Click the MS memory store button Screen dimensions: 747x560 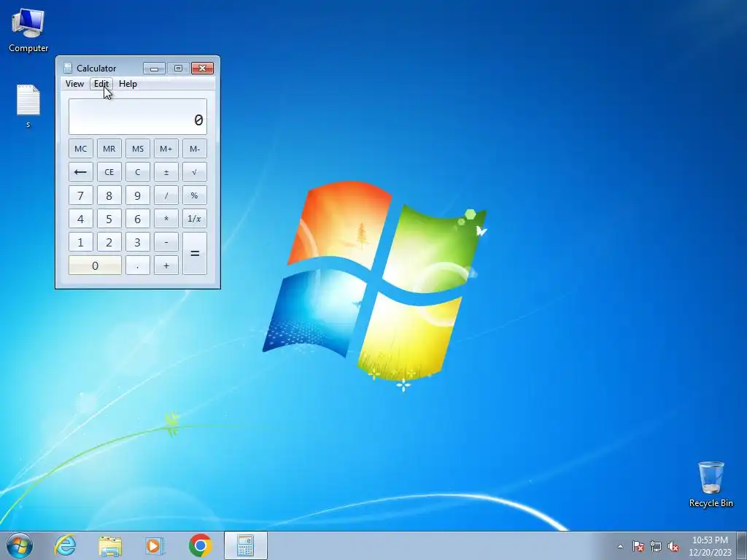pos(138,149)
